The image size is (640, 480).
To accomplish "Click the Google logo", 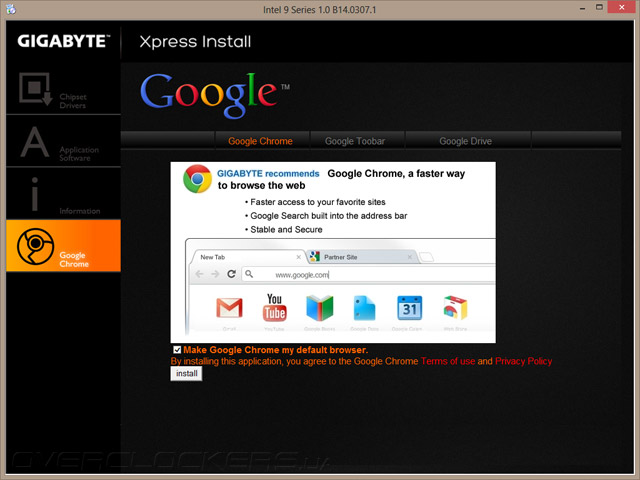I will point(215,95).
